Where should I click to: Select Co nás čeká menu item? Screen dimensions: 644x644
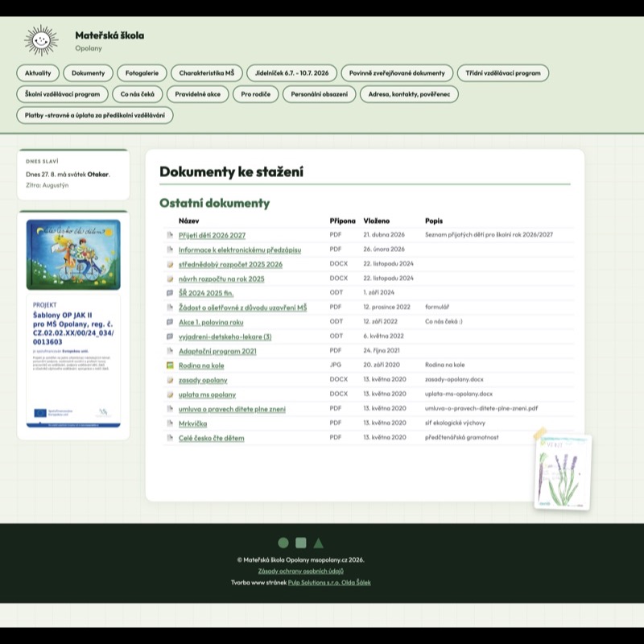pos(137,94)
